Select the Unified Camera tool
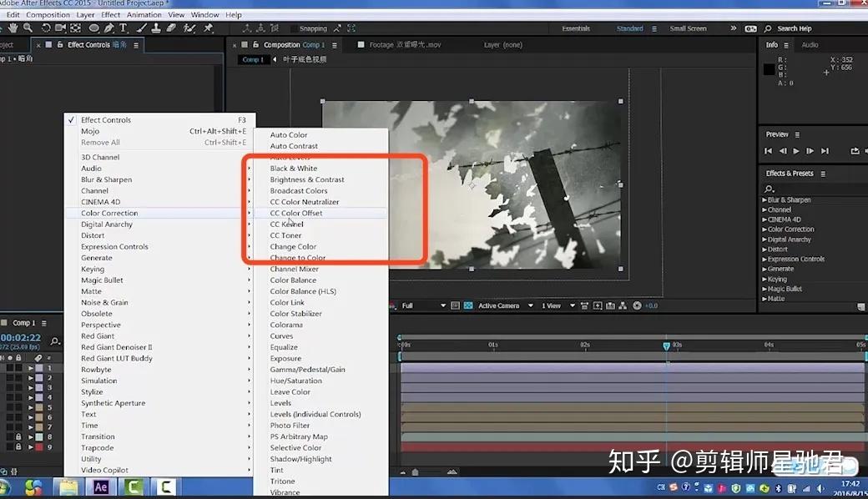The height and width of the screenshot is (499, 868). [x=60, y=28]
